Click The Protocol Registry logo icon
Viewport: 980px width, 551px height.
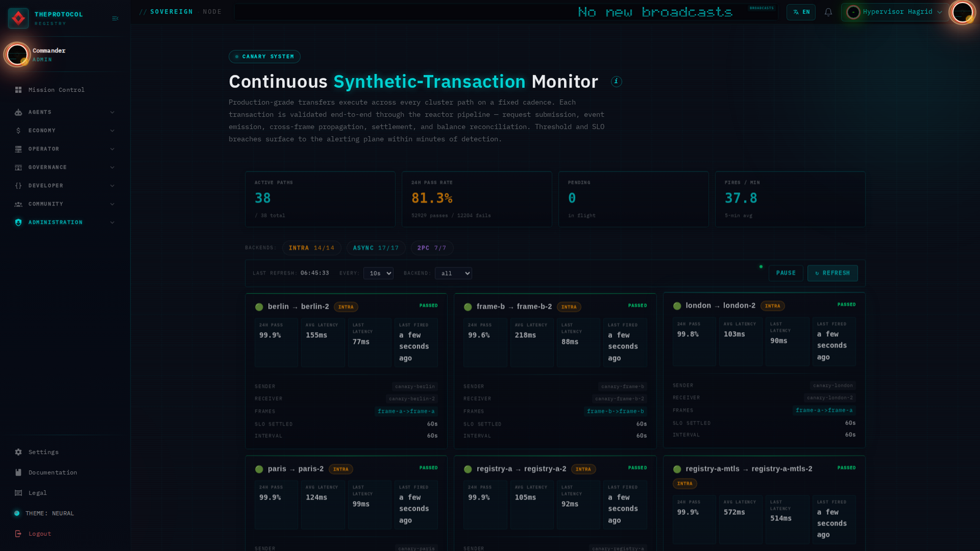(x=18, y=18)
